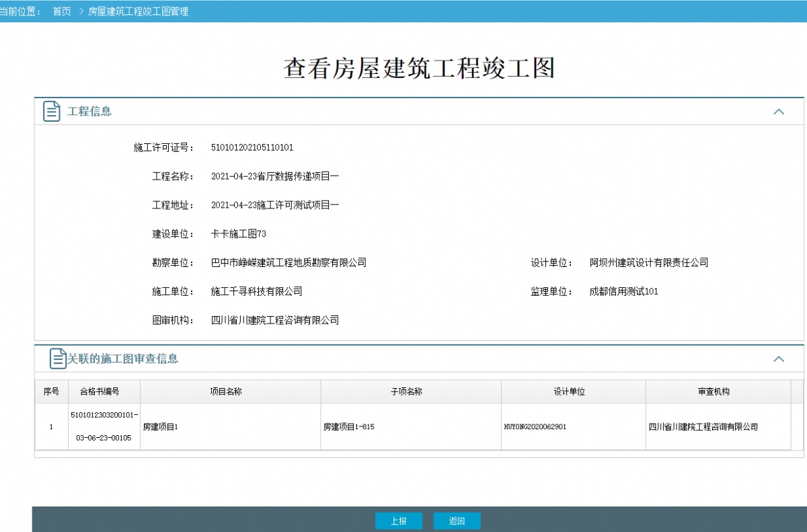Click the page title 查看房屋建筑工程竣工图
Viewport: 807px width, 532px height.
tap(419, 69)
